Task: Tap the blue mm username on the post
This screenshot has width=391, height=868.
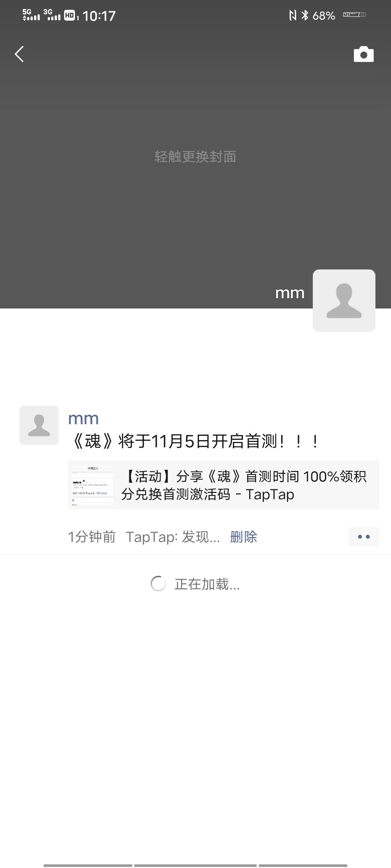Action: point(83,419)
